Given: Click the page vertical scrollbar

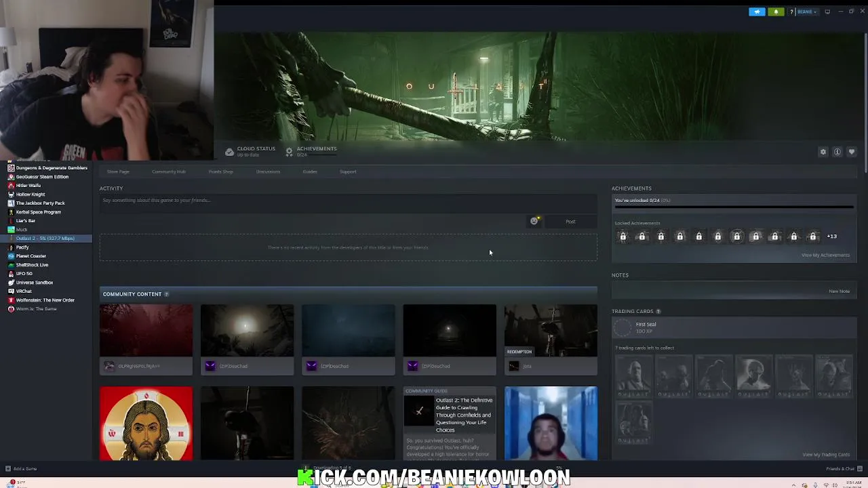Looking at the screenshot, I should [865, 102].
